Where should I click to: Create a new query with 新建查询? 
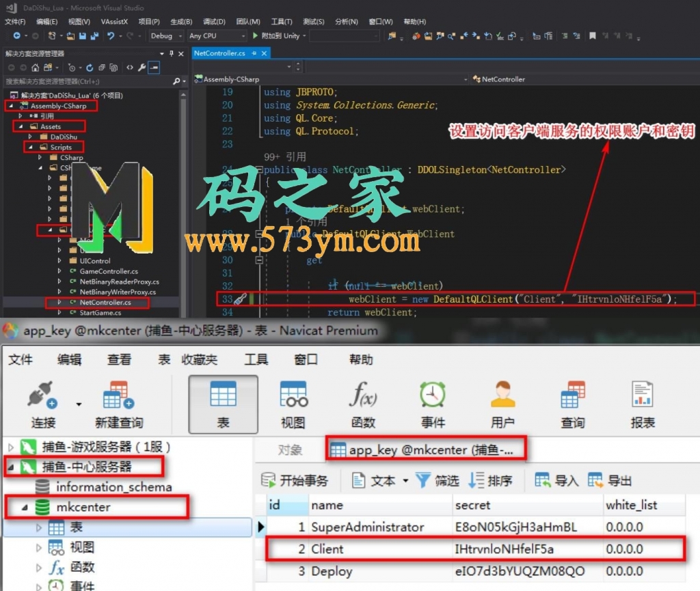coord(119,405)
